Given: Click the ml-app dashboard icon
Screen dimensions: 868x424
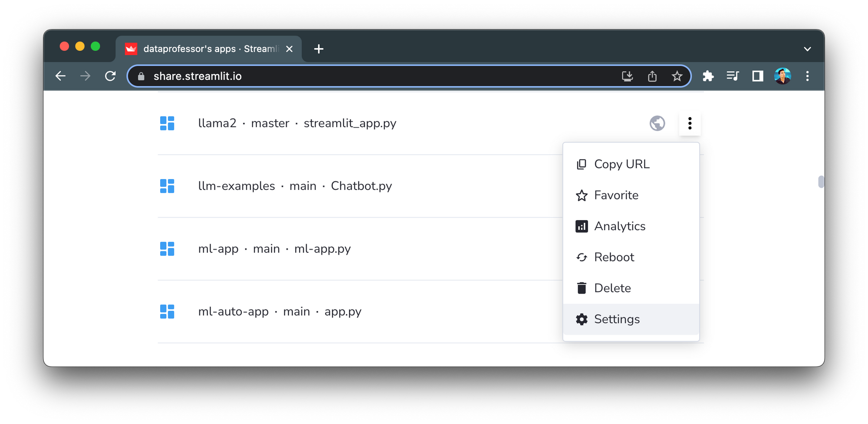Looking at the screenshot, I should 167,249.
